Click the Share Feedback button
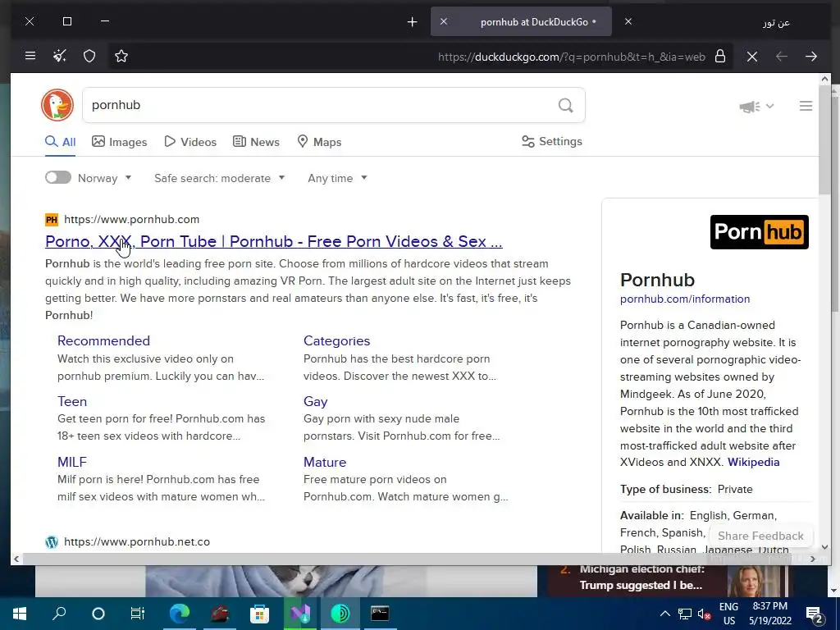 coord(760,536)
